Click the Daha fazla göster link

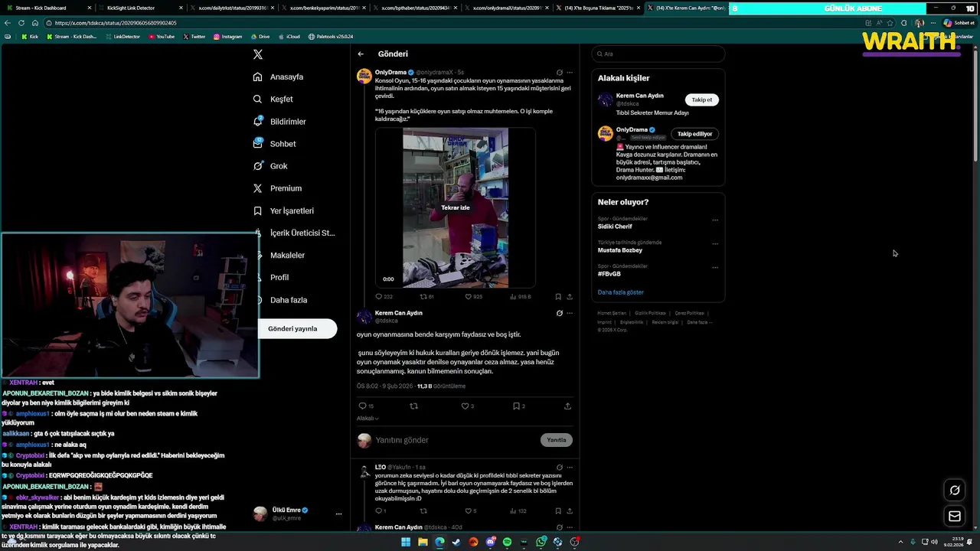click(x=620, y=292)
